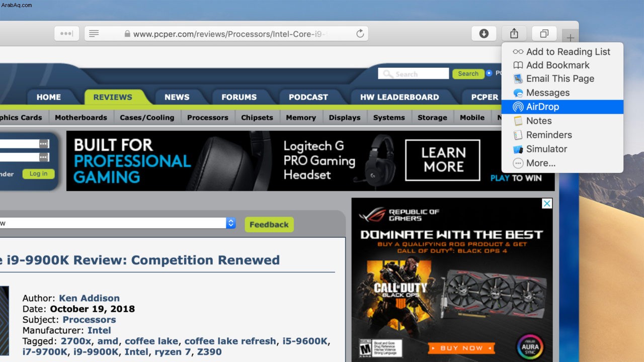Close the ROG advertisement via X icon
The width and height of the screenshot is (644, 362).
[547, 203]
